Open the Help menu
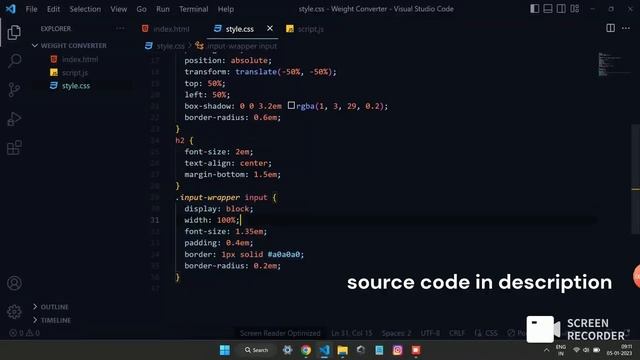The height and width of the screenshot is (360, 640). click(226, 9)
